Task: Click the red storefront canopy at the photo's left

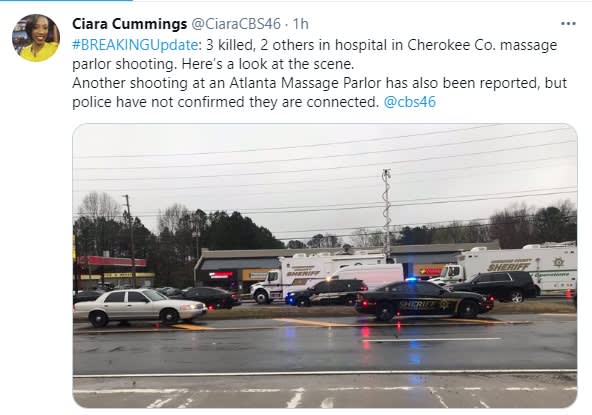Action: pyautogui.click(x=112, y=261)
